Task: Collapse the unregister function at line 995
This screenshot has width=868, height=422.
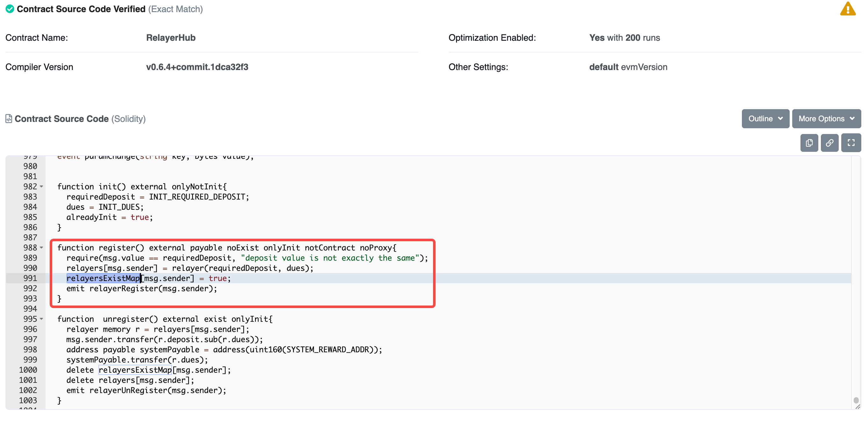Action: point(41,319)
